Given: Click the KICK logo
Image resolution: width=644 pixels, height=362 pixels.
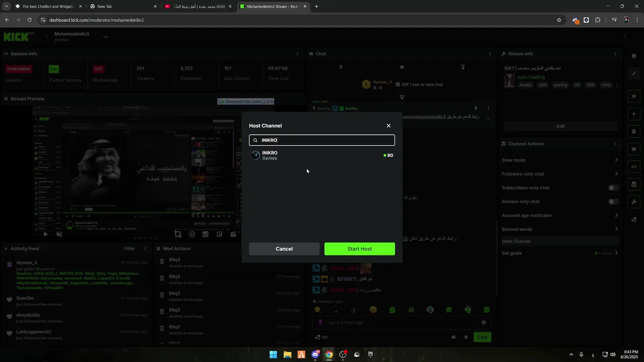Looking at the screenshot, I should pyautogui.click(x=17, y=37).
